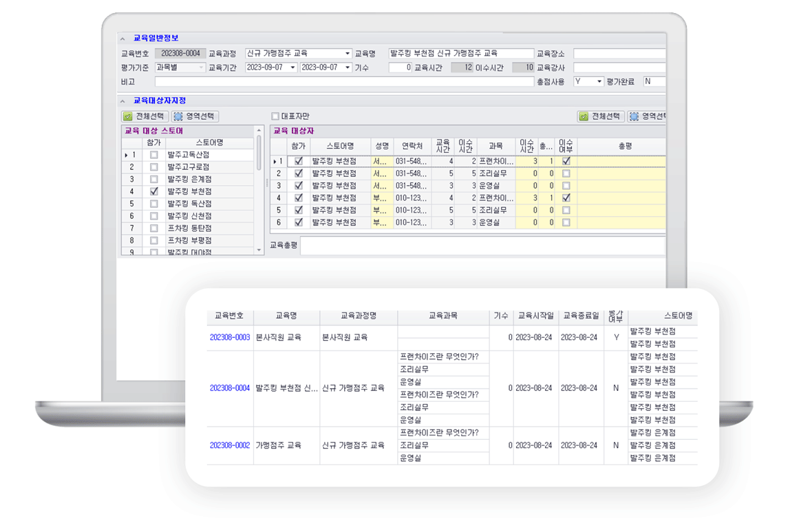Click the right-side 전체선택 button above 교육 대상자
The image size is (790, 532).
601,116
